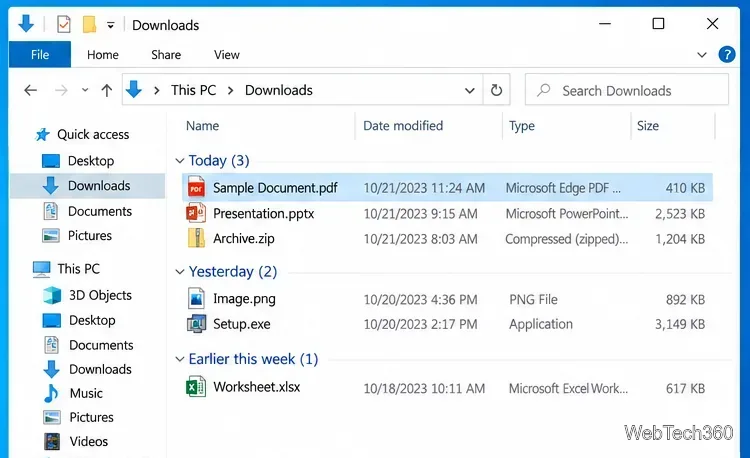Select the Presentation.pptx file name
Screen dimensions: 750x458
264,213
